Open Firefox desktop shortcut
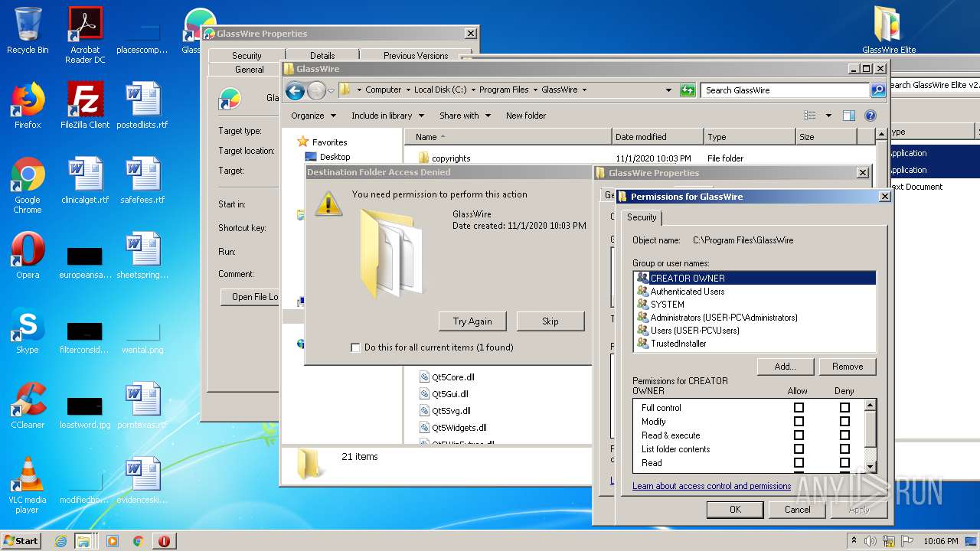 [28, 106]
